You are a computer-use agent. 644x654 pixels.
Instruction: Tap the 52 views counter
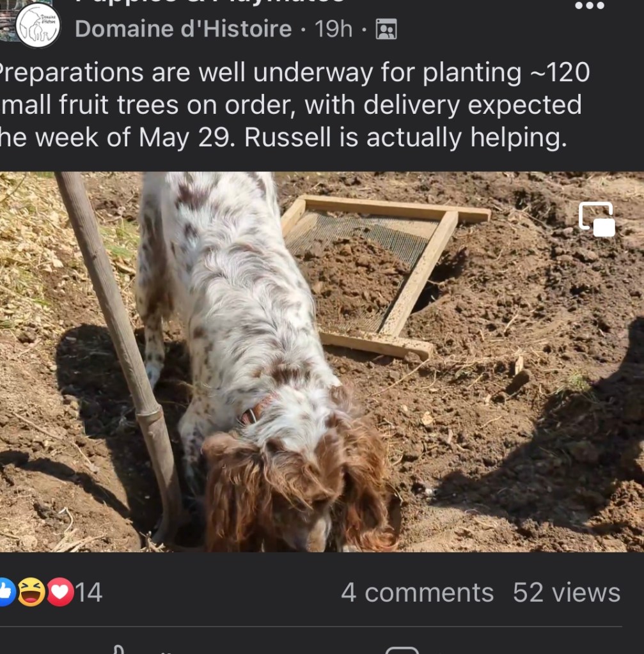(x=566, y=593)
